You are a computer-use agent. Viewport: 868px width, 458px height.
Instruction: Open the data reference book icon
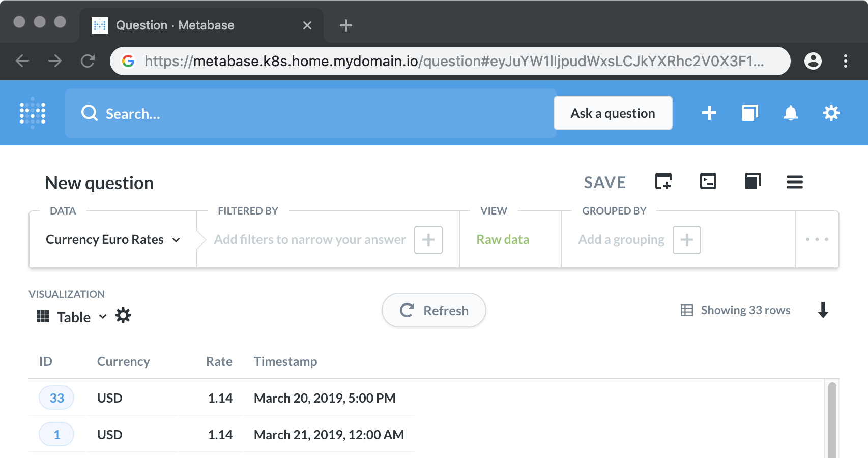pos(753,181)
